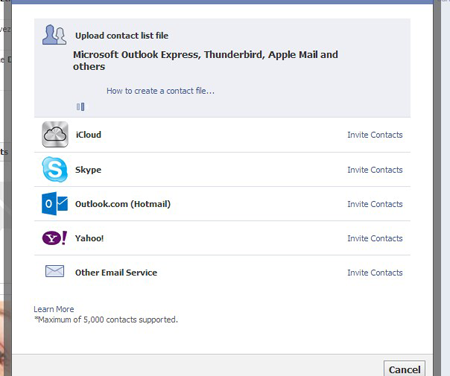Click the Other Email Service envelope icon

55,271
